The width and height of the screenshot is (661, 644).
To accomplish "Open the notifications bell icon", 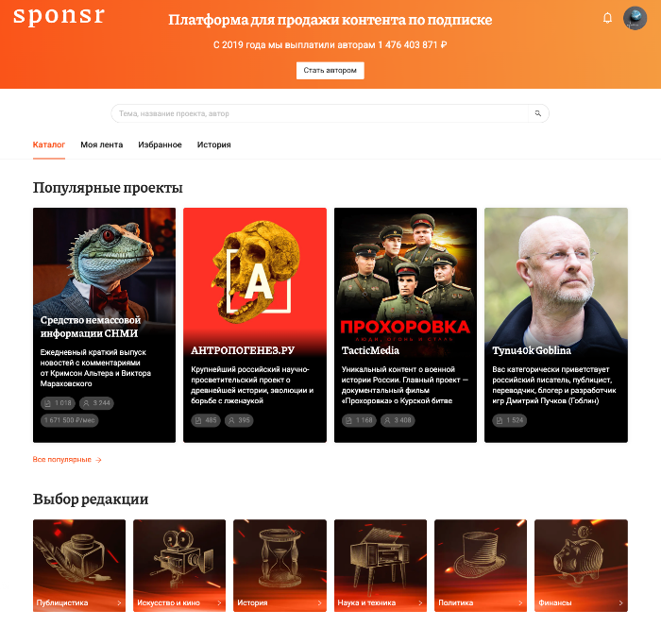I will [607, 18].
